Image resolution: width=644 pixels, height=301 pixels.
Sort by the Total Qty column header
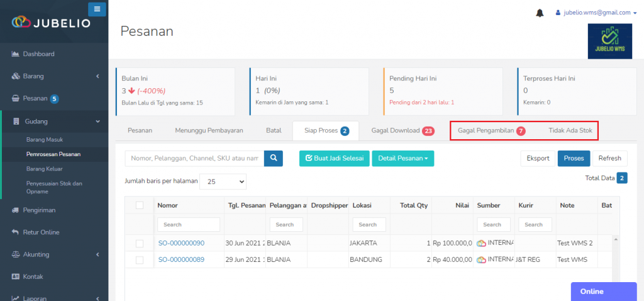pyautogui.click(x=411, y=205)
